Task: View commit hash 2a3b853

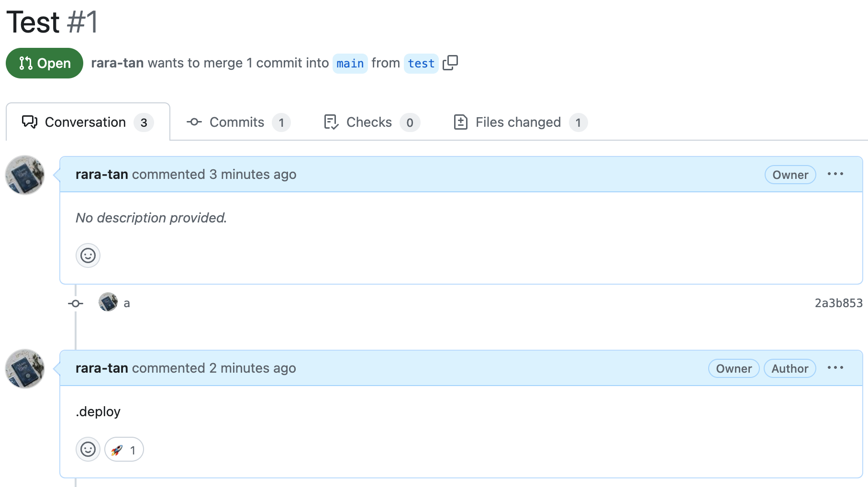Action: pyautogui.click(x=838, y=303)
